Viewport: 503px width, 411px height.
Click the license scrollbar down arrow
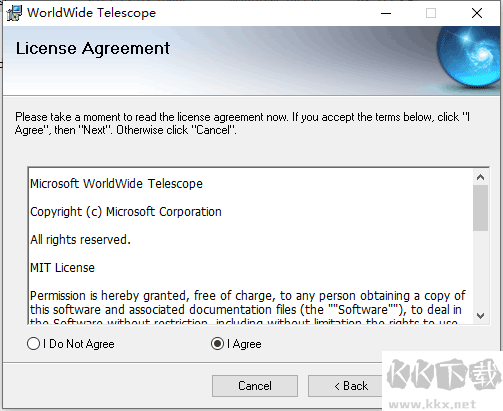point(480,315)
